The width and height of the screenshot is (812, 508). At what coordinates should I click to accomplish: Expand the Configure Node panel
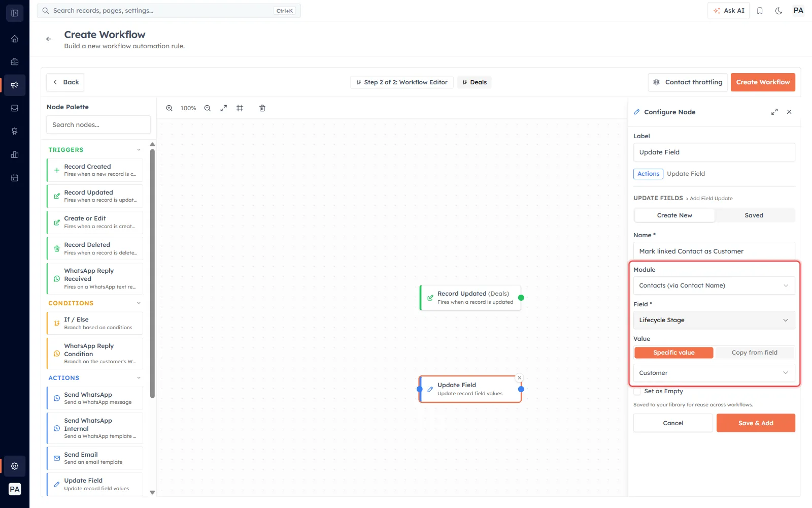pos(774,112)
